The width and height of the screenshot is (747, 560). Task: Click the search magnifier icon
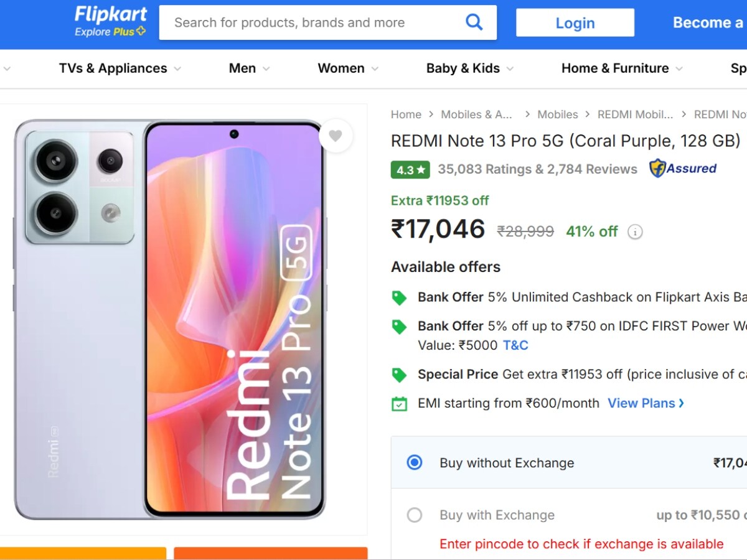474,23
